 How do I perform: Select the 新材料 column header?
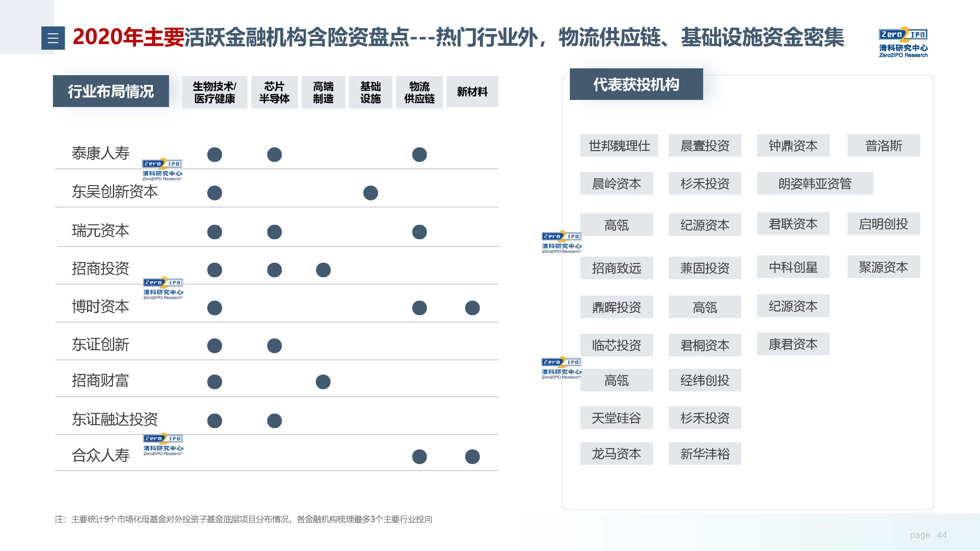(472, 92)
